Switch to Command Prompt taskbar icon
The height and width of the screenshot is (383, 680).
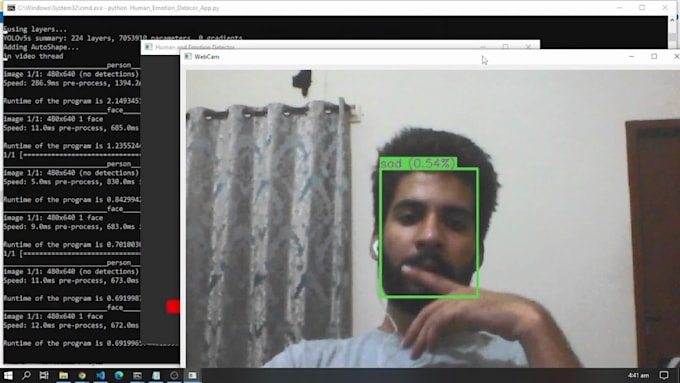[137, 375]
